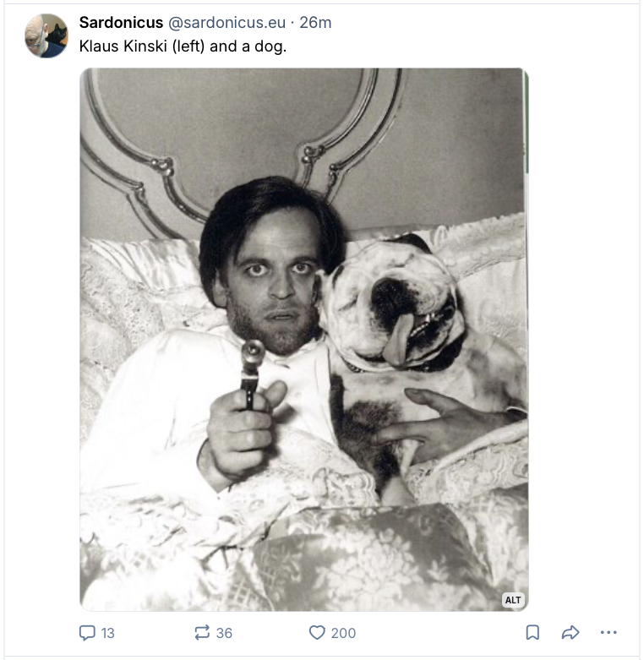Click the reply count 13
Image resolution: width=644 pixels, height=660 pixels.
tap(107, 633)
